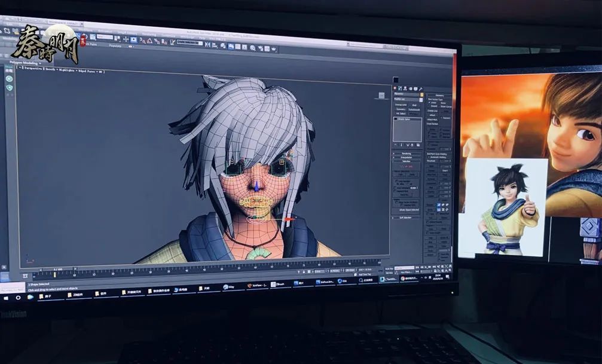This screenshot has width=602, height=364.
Task: Select the Bezier vertex type radio
Action: tap(441, 103)
